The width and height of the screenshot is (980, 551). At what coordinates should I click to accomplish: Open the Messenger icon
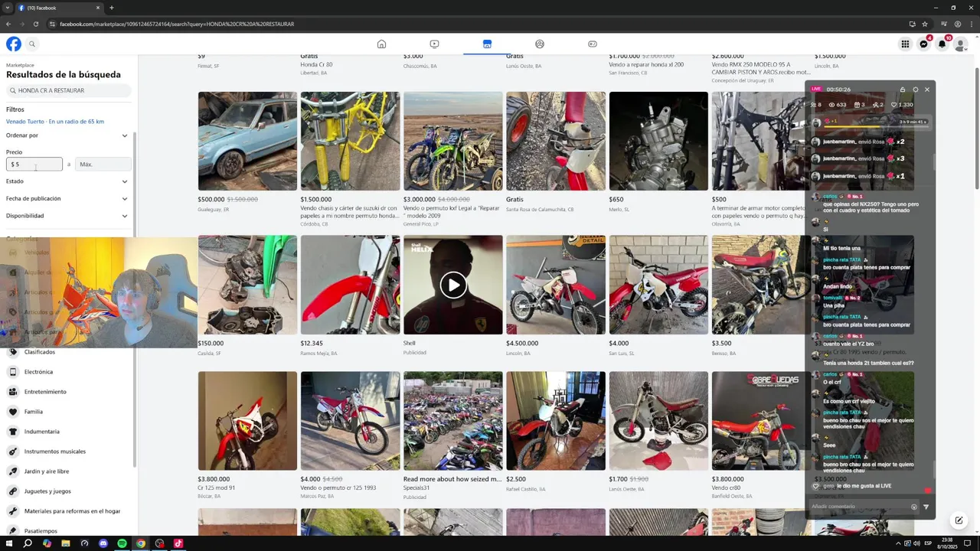[923, 44]
